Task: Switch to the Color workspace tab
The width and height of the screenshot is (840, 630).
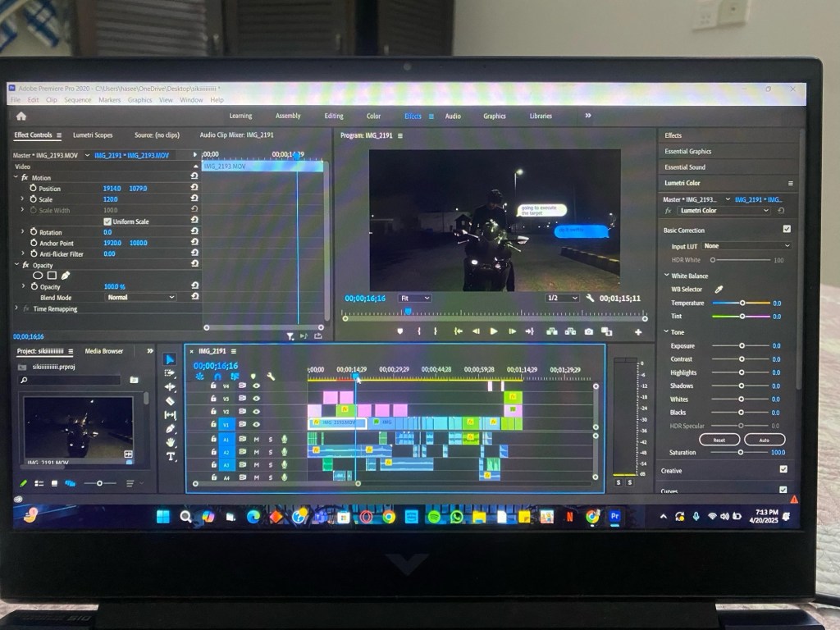Action: (373, 116)
